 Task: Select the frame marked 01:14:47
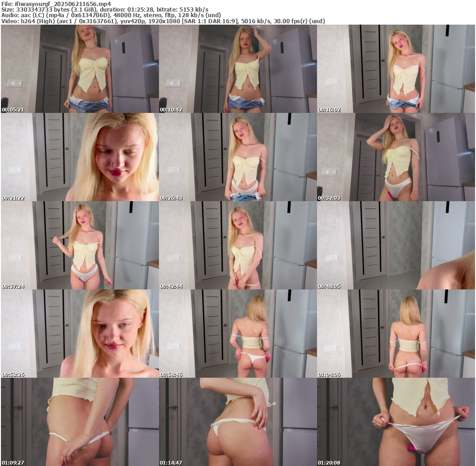pos(238,421)
